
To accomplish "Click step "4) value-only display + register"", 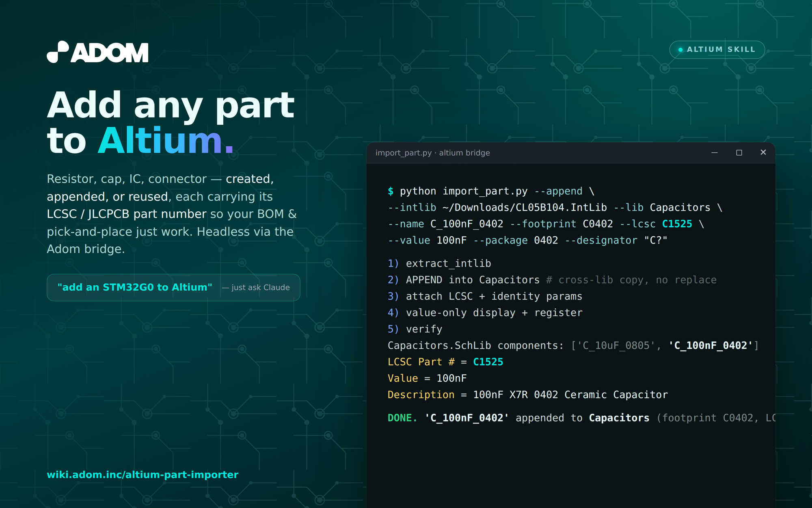I will (485, 313).
